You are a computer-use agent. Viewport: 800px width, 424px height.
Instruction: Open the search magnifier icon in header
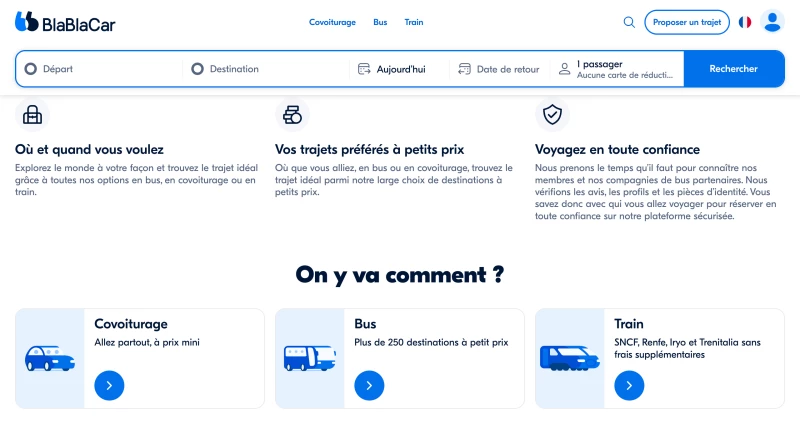pos(629,22)
